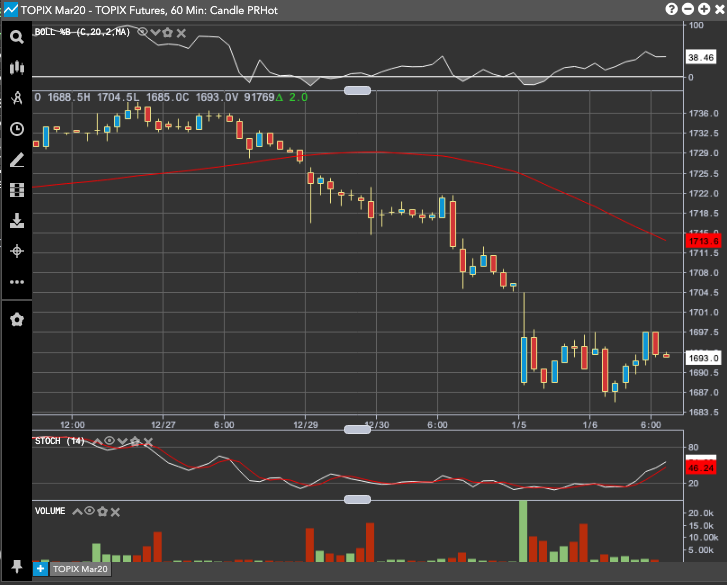The image size is (727, 585).
Task: Click the 12/27 date label on time axis
Action: coord(163,425)
